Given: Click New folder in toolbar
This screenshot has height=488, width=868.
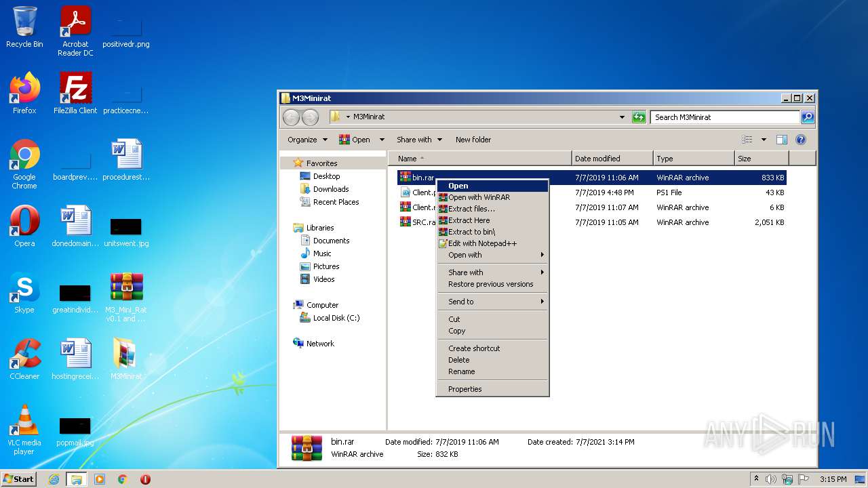Looking at the screenshot, I should click(473, 140).
